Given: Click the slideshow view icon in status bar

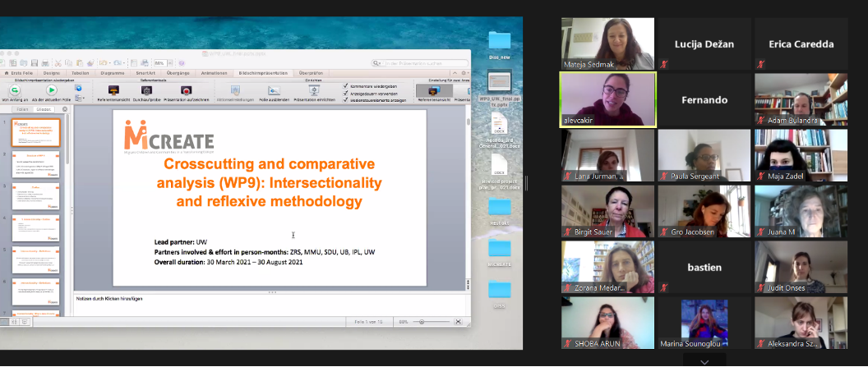Looking at the screenshot, I should click(x=25, y=322).
